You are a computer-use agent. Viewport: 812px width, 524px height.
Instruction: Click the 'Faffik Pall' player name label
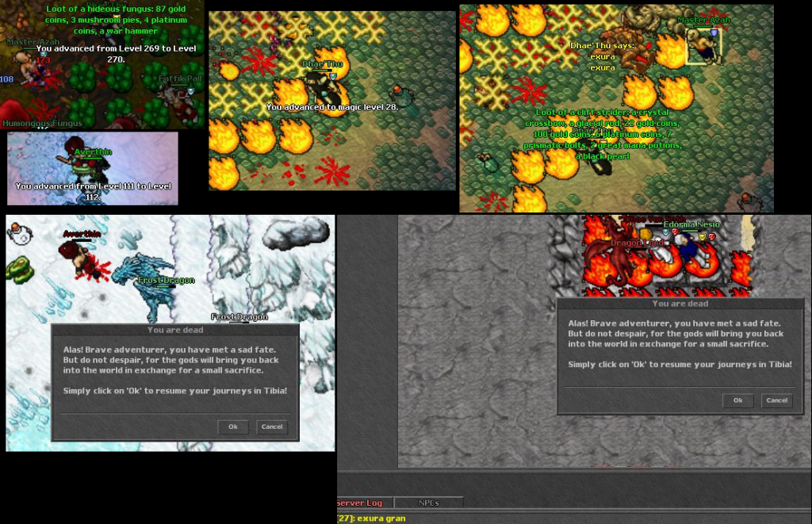point(180,78)
